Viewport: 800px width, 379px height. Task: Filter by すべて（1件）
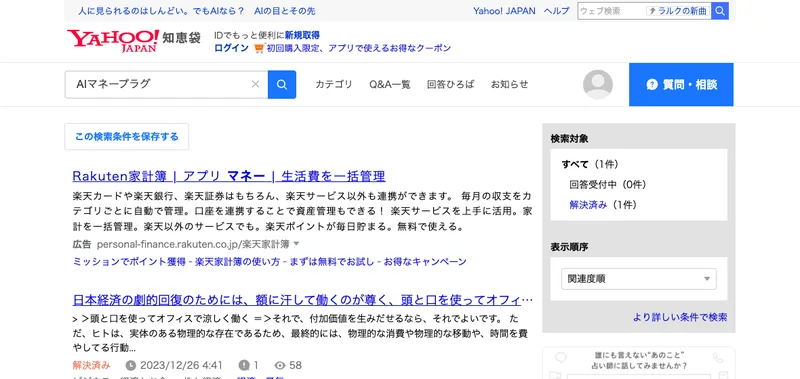point(590,164)
